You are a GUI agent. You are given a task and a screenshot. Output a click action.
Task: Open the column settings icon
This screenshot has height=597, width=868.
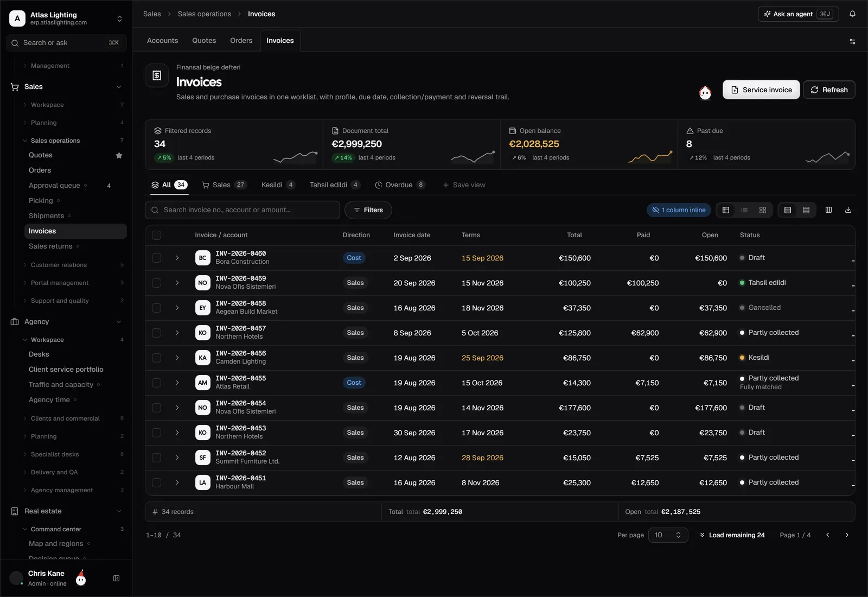coord(828,210)
